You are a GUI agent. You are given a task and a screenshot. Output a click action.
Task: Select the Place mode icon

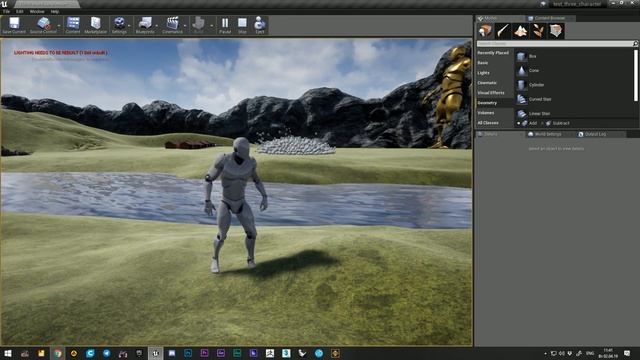point(485,31)
